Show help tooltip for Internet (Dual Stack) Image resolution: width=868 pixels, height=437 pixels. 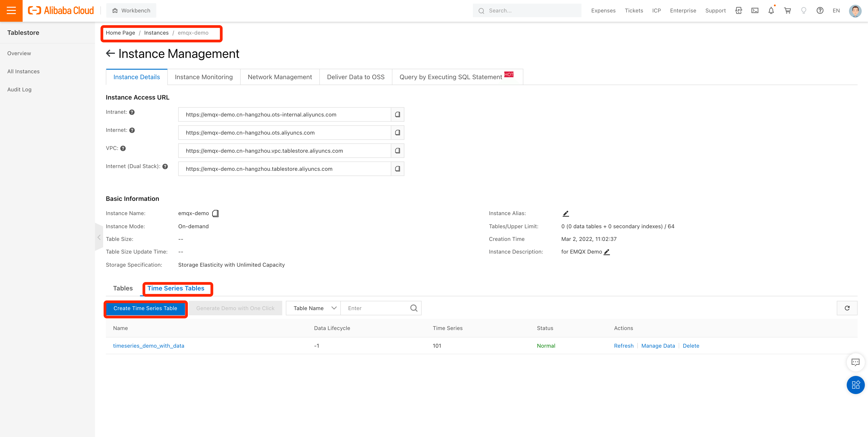click(165, 166)
